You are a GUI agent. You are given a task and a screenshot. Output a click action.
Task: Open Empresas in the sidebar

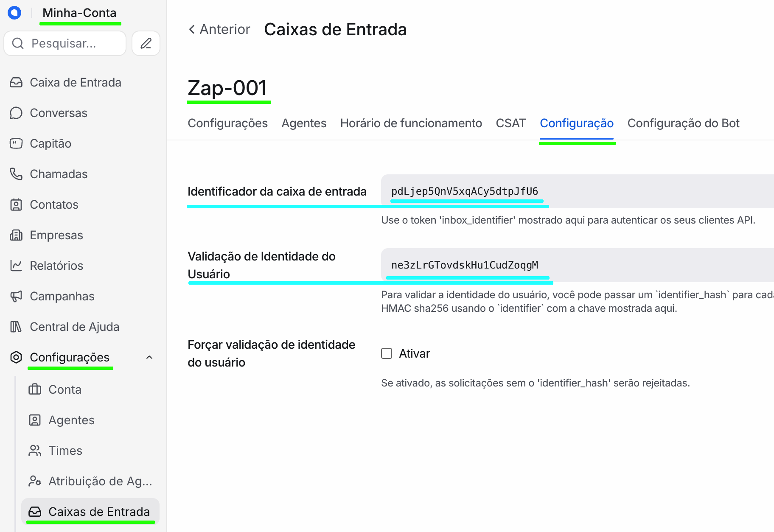[56, 235]
